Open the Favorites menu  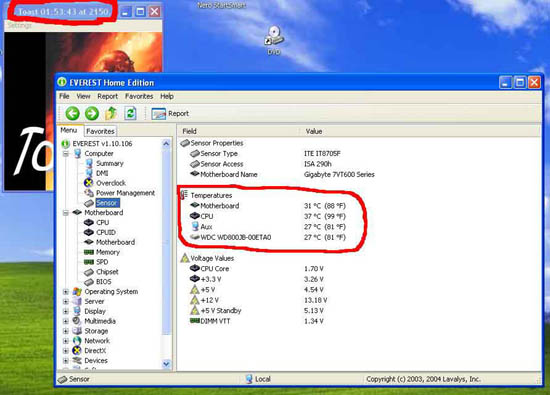click(139, 96)
